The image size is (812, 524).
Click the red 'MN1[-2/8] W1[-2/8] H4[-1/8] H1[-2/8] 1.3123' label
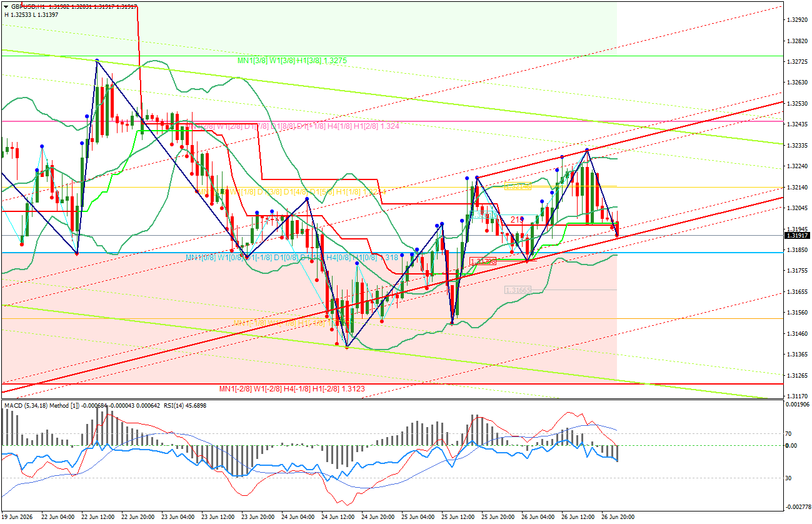(292, 389)
